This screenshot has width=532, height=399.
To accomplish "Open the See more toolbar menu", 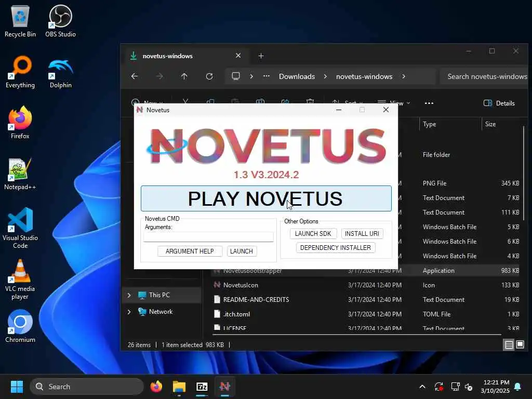I will (x=429, y=103).
